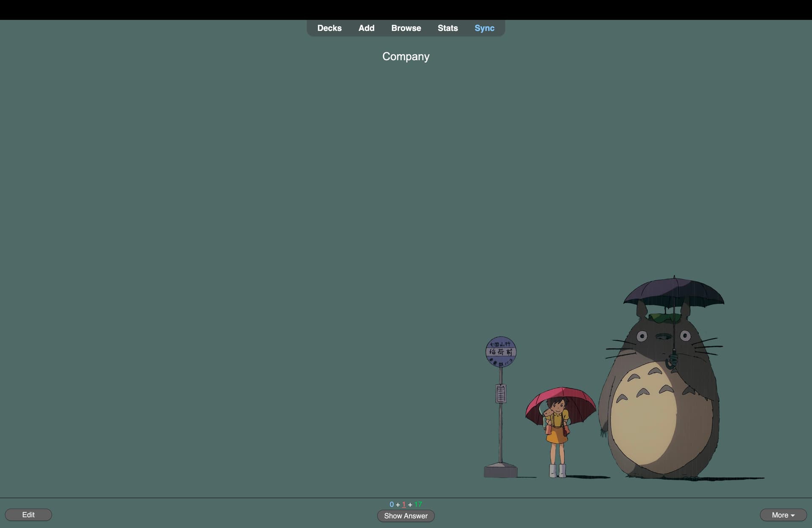This screenshot has height=528, width=812.
Task: Click the blue new cards count 0
Action: click(x=392, y=504)
